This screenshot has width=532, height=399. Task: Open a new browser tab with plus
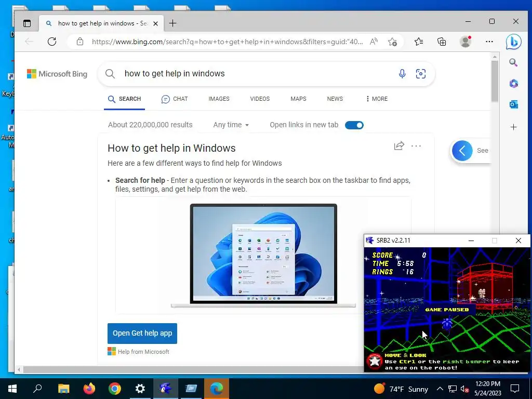coord(172,23)
